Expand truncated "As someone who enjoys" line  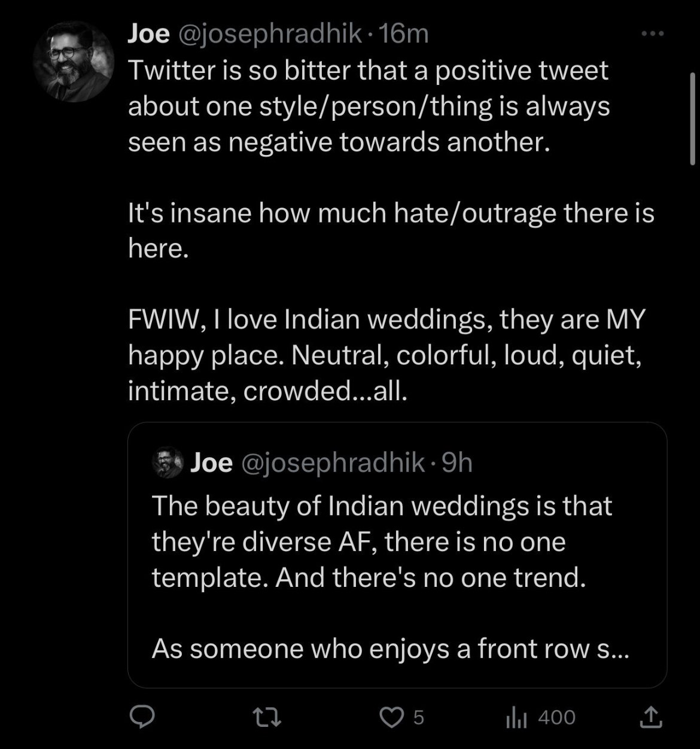[390, 648]
